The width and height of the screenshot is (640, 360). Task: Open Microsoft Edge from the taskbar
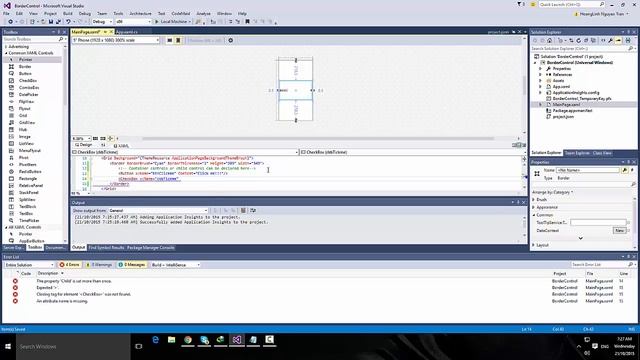click(156, 340)
